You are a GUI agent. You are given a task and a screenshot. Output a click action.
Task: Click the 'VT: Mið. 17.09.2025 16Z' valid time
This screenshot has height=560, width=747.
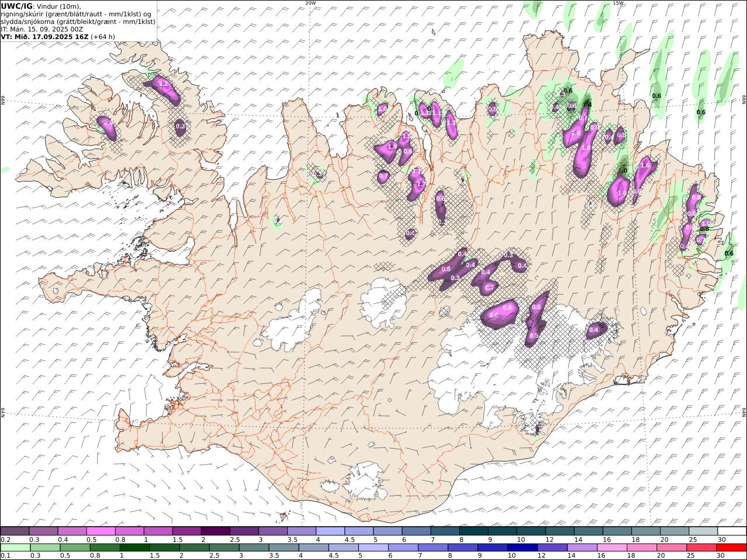pyautogui.click(x=44, y=36)
